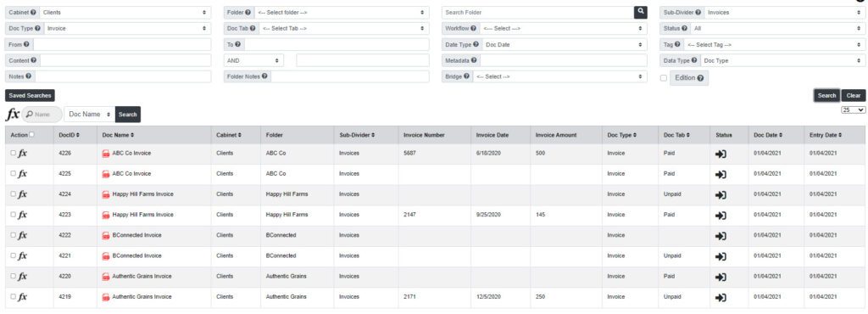Enable the Edition checkbox

coord(663,78)
